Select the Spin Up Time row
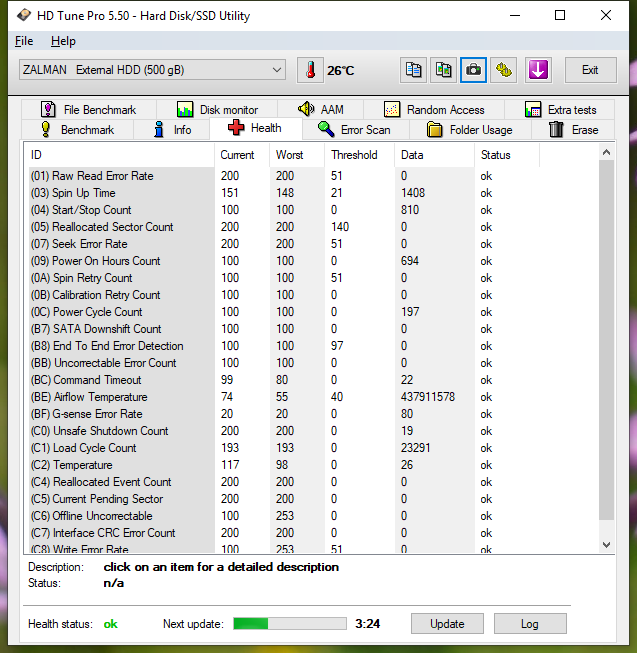Screen dimensions: 637x653 pos(283,193)
